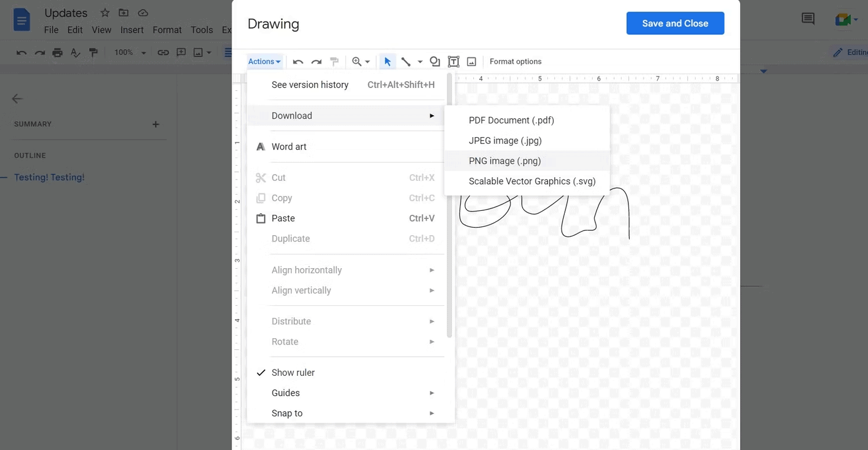The image size is (868, 450).
Task: Select the Text box tool
Action: pyautogui.click(x=454, y=61)
